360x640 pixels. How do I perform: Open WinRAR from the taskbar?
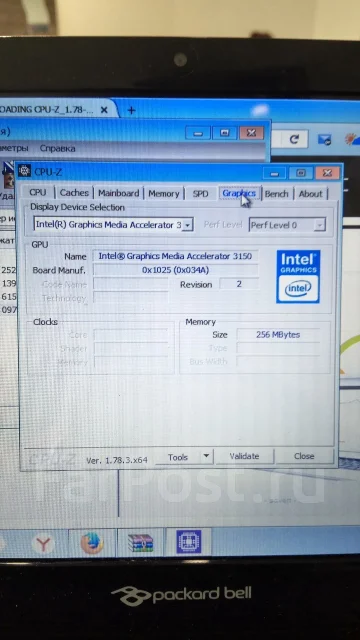tap(140, 543)
